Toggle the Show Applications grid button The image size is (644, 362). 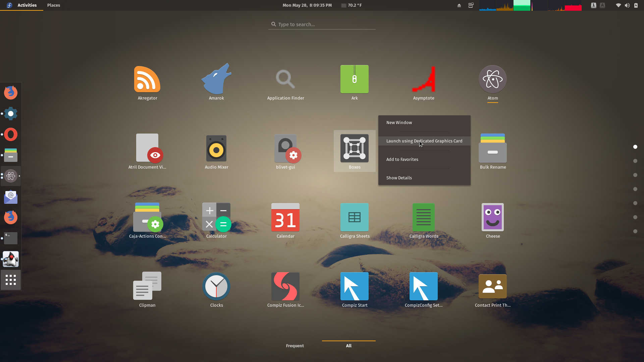pos(11,280)
